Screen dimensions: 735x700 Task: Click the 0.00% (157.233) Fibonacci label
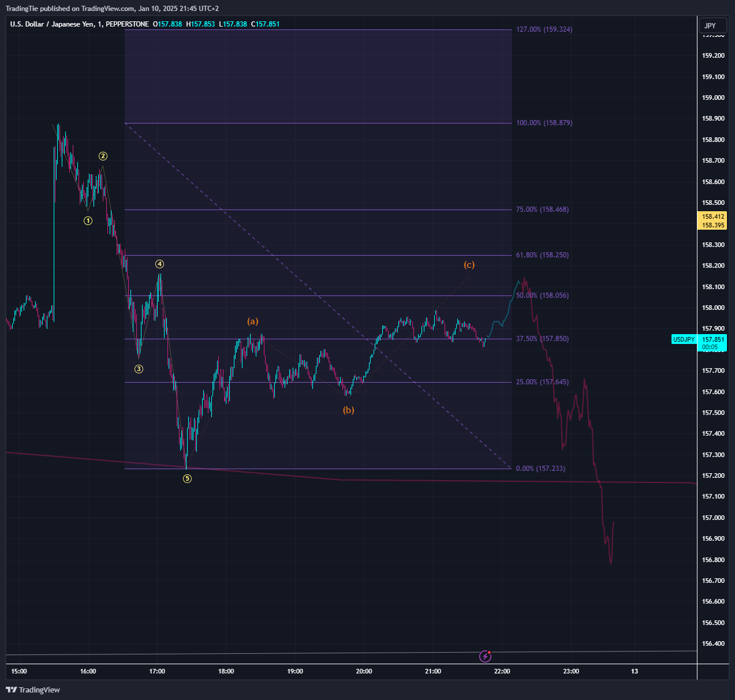click(x=540, y=469)
